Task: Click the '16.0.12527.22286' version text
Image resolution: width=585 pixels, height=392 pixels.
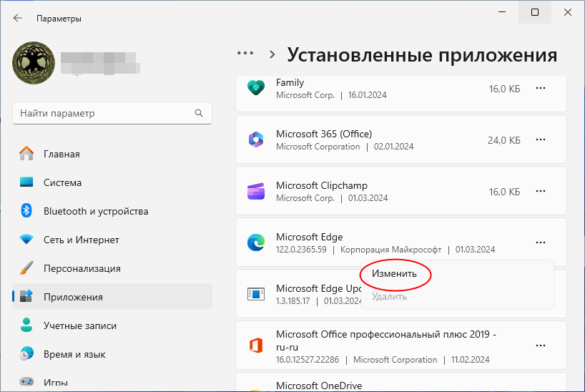Action: pos(308,360)
